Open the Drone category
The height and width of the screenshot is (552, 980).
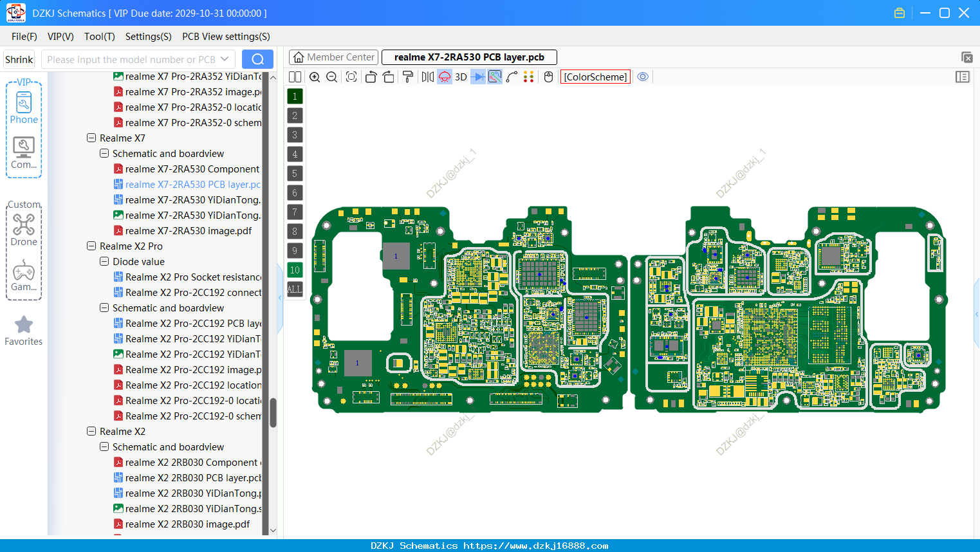tap(24, 230)
